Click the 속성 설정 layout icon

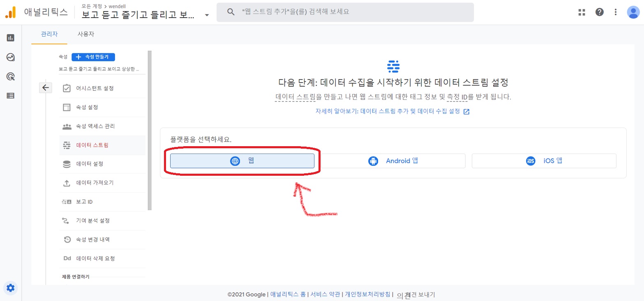pos(67,107)
